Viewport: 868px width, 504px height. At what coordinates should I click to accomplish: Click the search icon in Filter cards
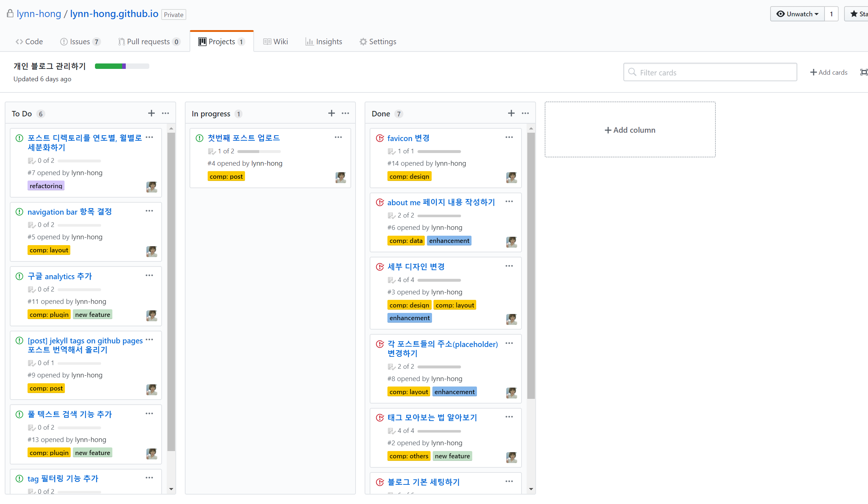pyautogui.click(x=632, y=72)
